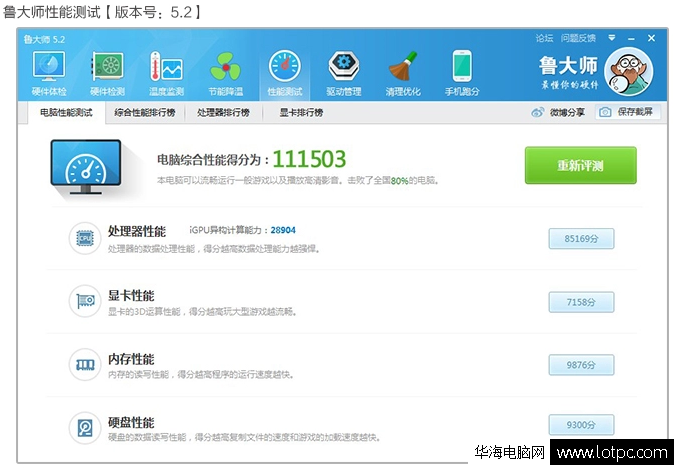
Task: Select 性能测试 gauge icon
Action: pyautogui.click(x=285, y=66)
